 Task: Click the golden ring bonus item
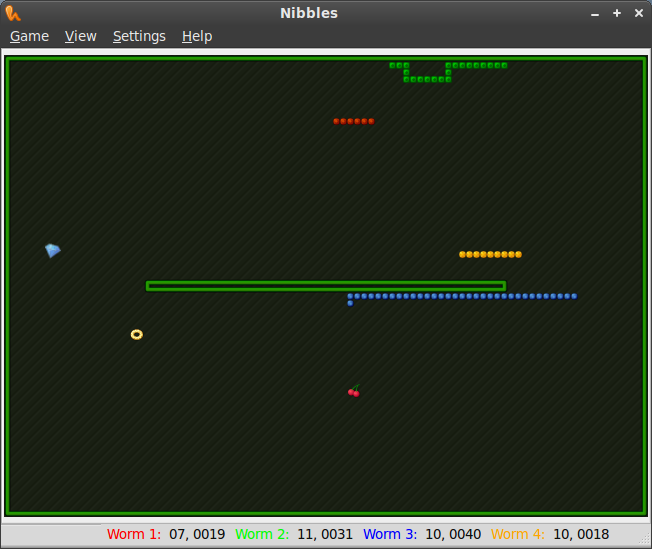pyautogui.click(x=137, y=334)
